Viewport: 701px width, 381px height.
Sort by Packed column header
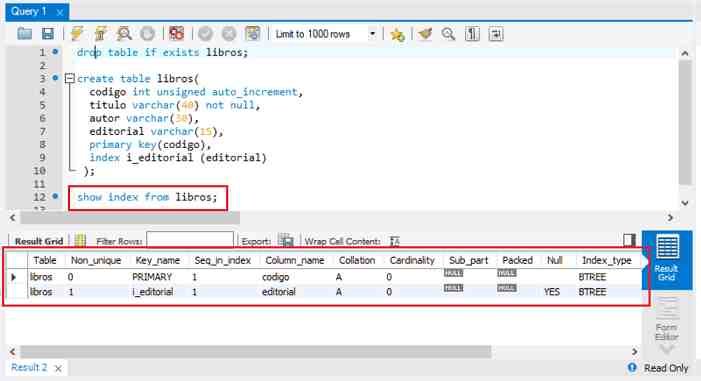click(x=517, y=260)
